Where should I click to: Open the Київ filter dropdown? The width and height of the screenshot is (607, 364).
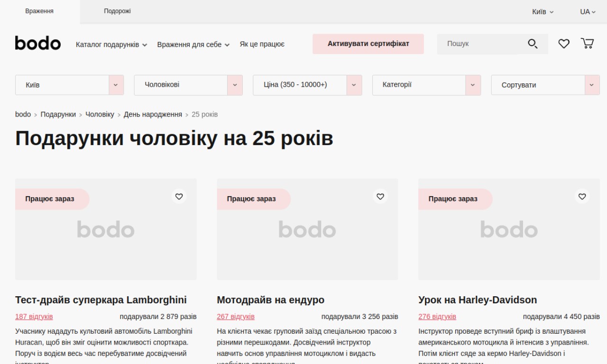pos(70,85)
